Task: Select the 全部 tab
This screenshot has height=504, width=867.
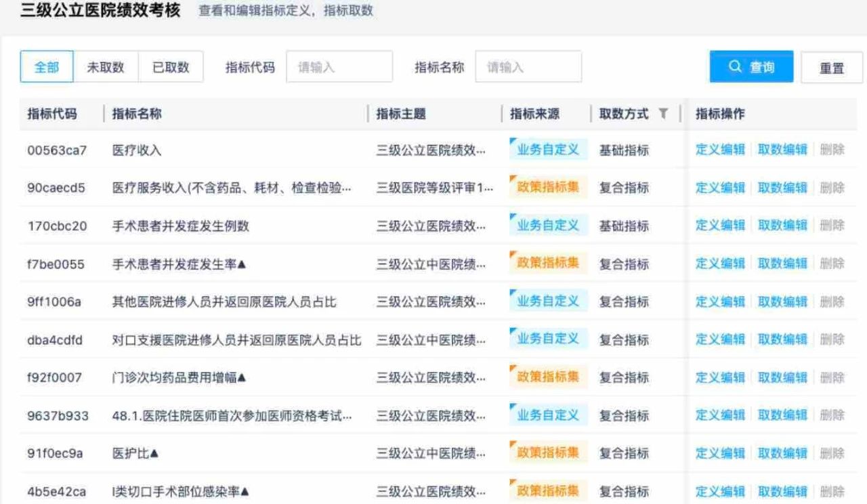Action: (x=46, y=66)
